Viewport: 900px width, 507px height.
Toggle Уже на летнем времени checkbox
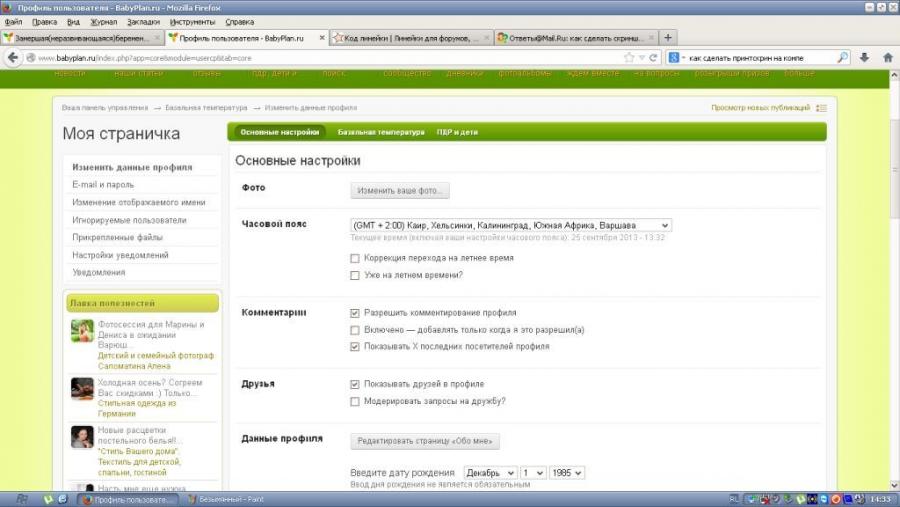(355, 276)
